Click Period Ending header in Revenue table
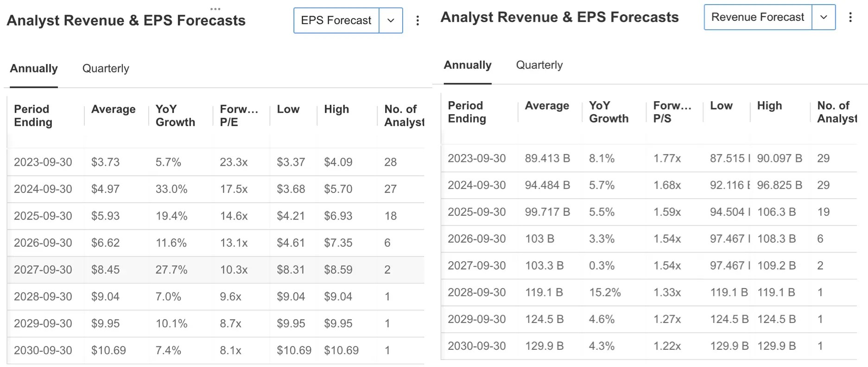Image resolution: width=868 pixels, height=367 pixels. tap(467, 112)
